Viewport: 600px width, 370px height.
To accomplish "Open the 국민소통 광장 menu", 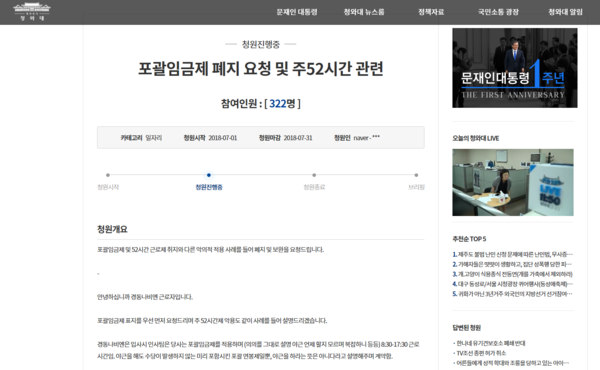I will pos(498,12).
